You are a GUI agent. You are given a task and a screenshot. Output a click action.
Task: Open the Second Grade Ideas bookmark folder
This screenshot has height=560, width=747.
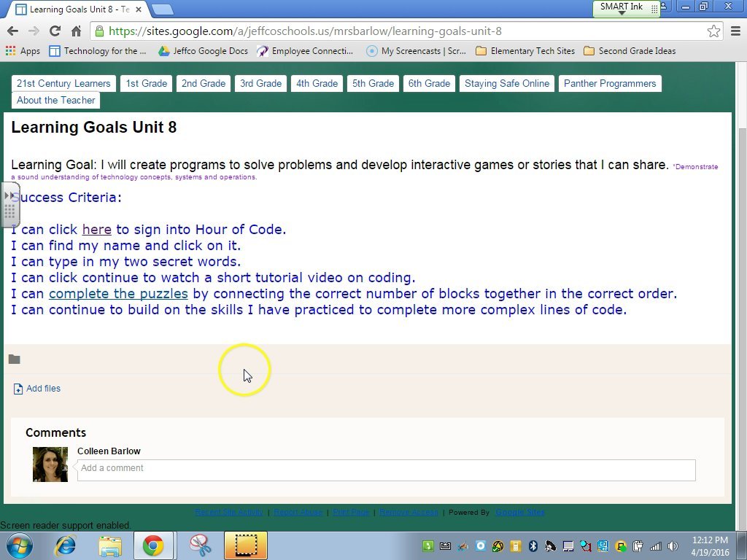pyautogui.click(x=630, y=51)
